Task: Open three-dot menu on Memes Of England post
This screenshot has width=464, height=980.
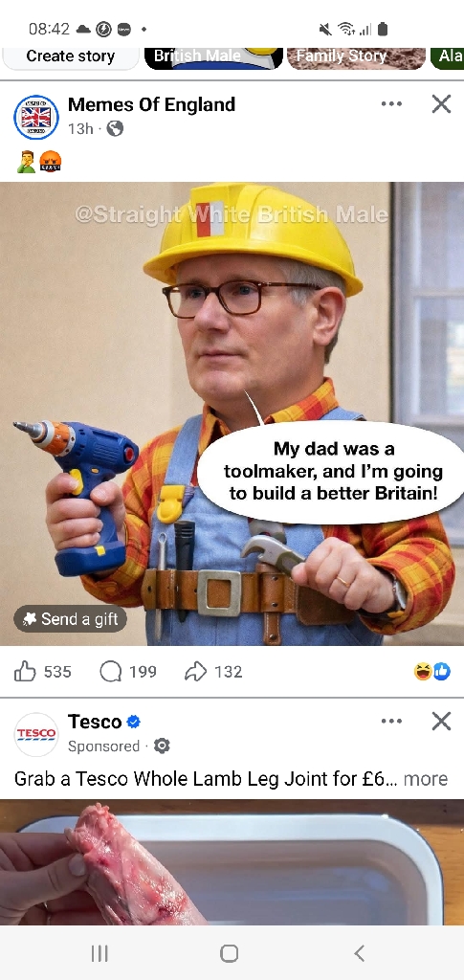Action: [x=391, y=103]
